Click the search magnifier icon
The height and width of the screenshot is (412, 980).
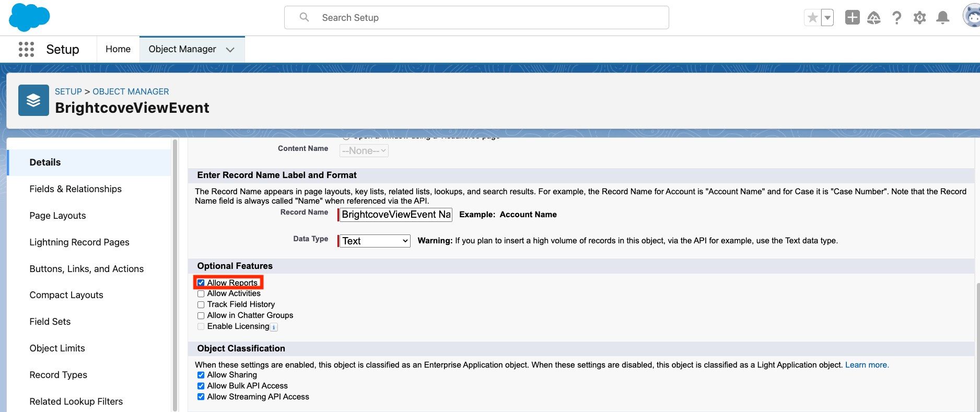coord(304,17)
